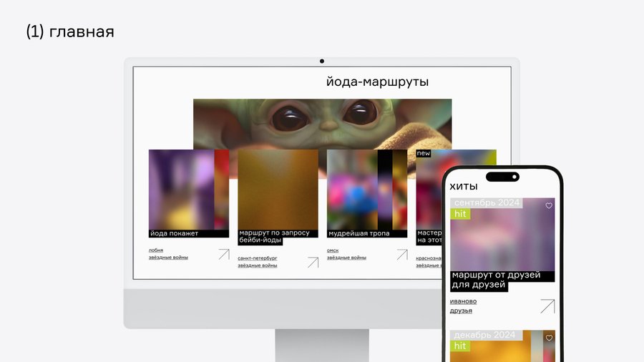Click the мудрейшая тропа title caption
Viewport: 644px width, 362px height.
367,233
